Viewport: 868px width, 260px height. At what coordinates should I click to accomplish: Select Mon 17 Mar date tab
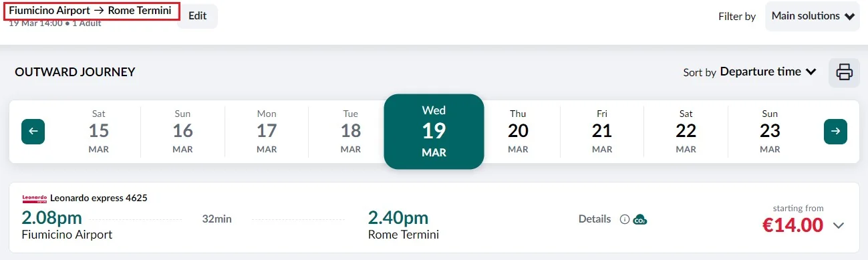tap(267, 132)
